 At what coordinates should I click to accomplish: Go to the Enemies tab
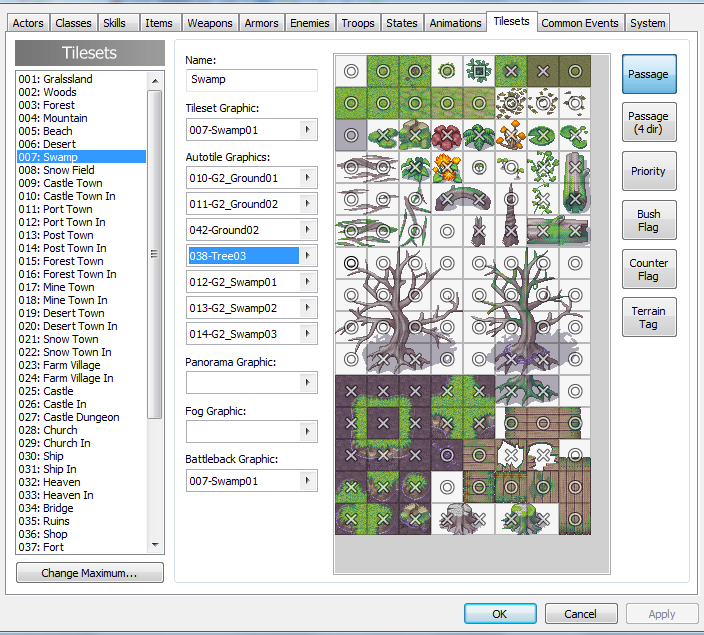pyautogui.click(x=309, y=23)
